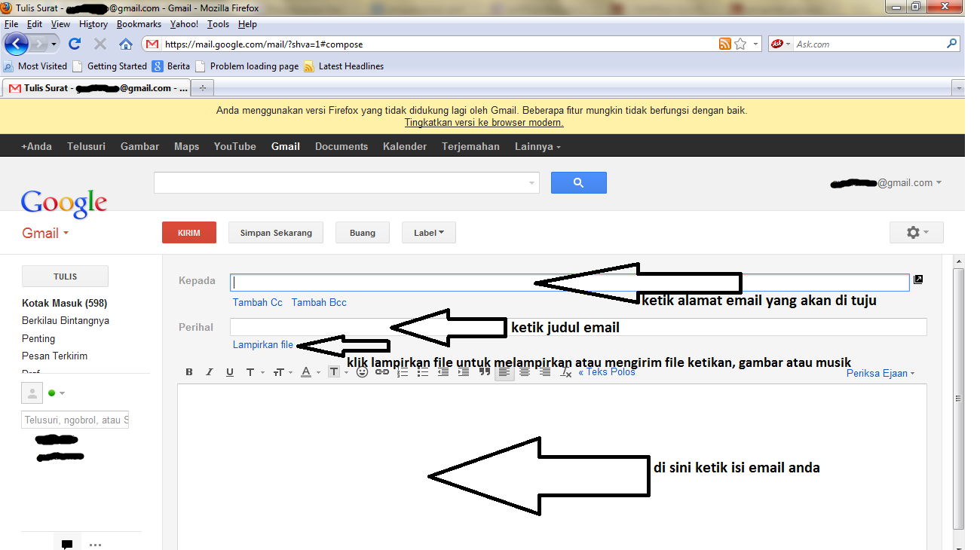Open the font size picker

tap(282, 372)
